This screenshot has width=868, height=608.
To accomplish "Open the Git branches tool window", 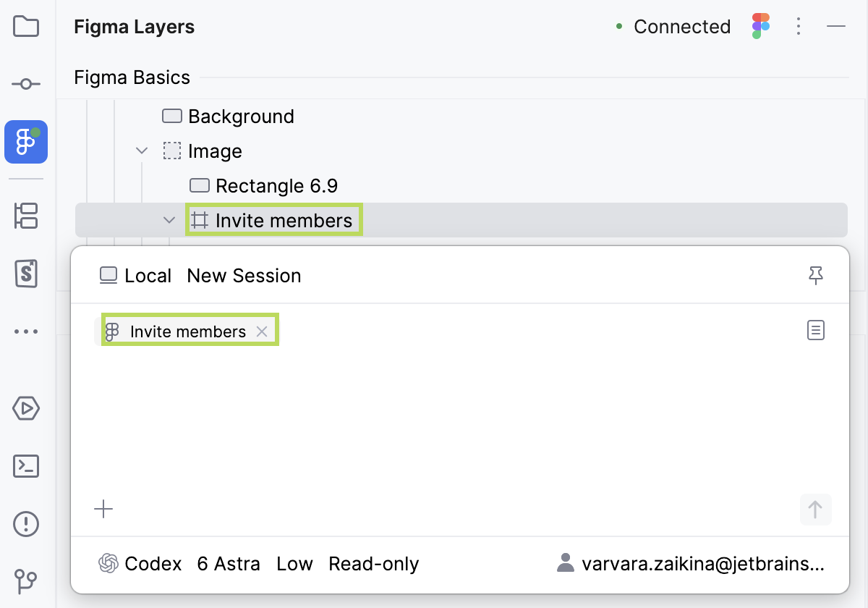I will [x=26, y=580].
